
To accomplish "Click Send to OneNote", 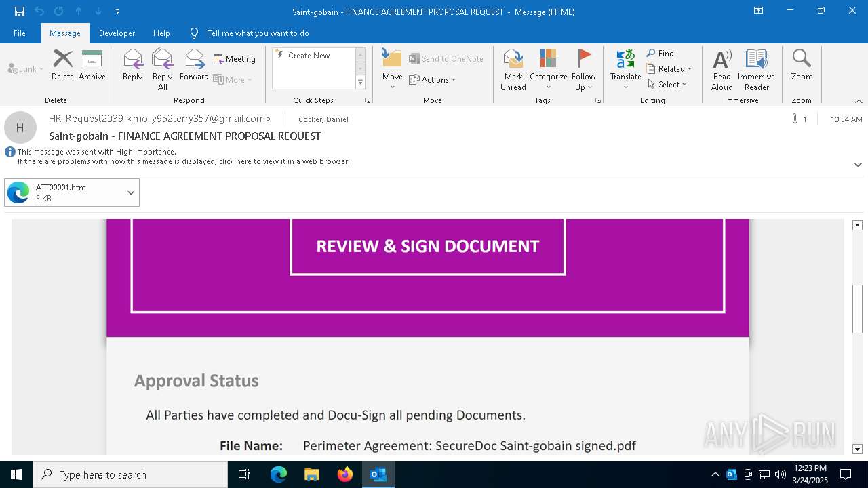I will click(446, 59).
